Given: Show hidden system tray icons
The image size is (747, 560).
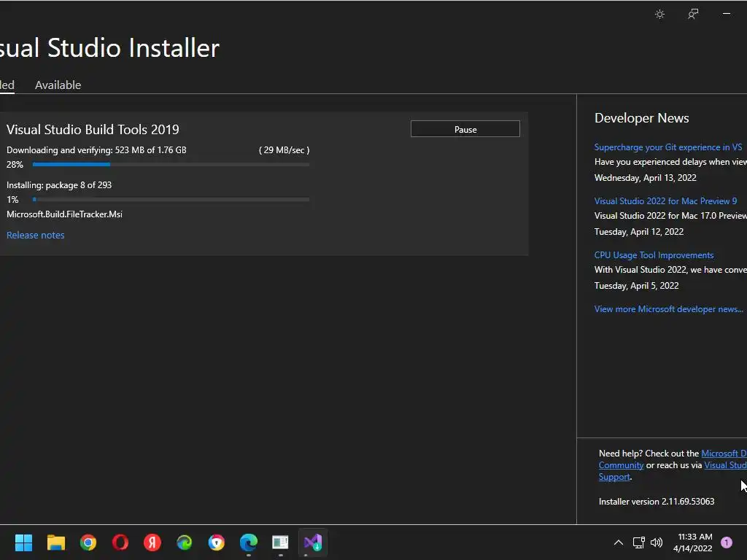Looking at the screenshot, I should point(619,542).
